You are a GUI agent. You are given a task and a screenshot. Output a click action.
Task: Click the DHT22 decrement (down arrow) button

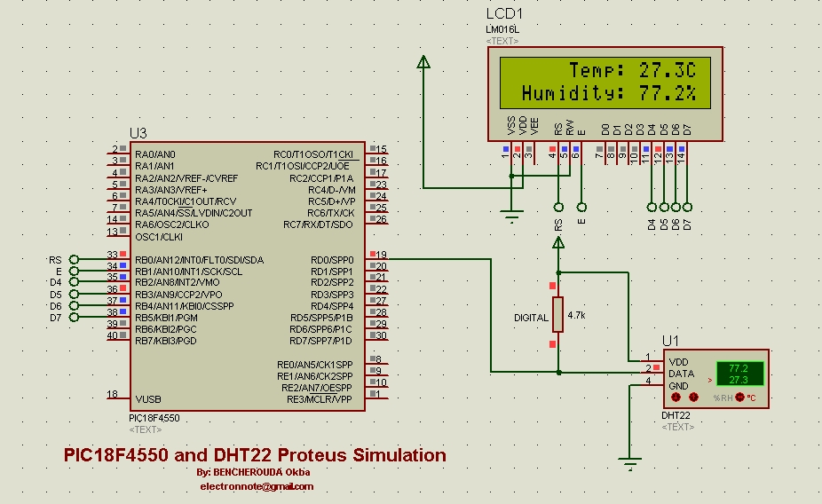(x=676, y=398)
